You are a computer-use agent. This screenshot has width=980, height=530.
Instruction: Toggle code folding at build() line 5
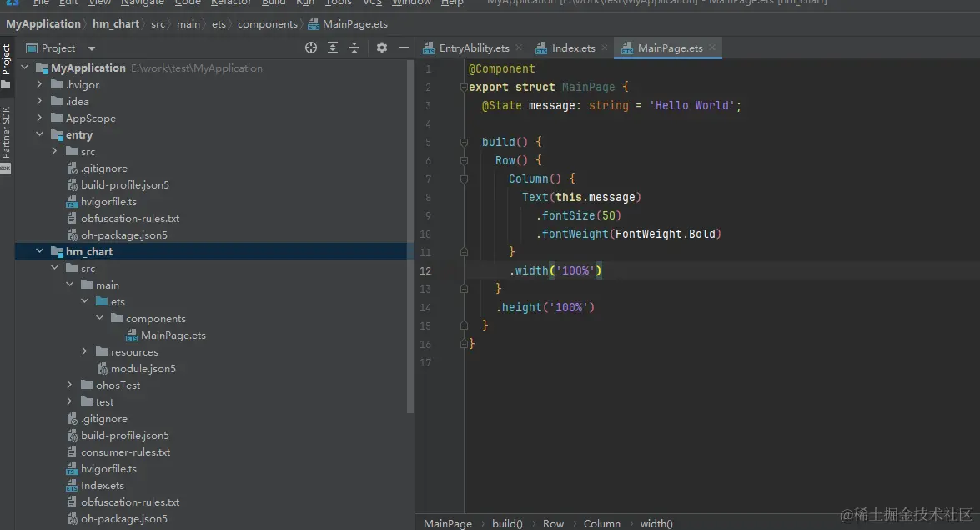[x=465, y=142]
